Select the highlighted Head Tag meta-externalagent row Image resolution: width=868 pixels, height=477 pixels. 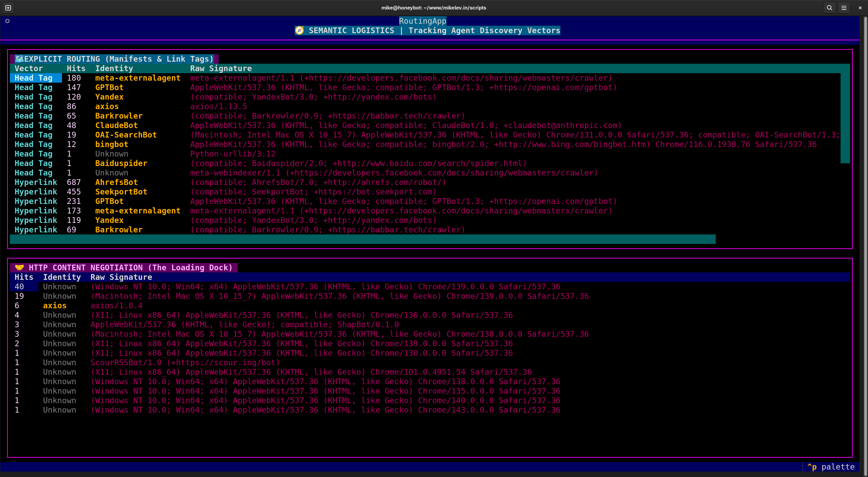(425, 78)
